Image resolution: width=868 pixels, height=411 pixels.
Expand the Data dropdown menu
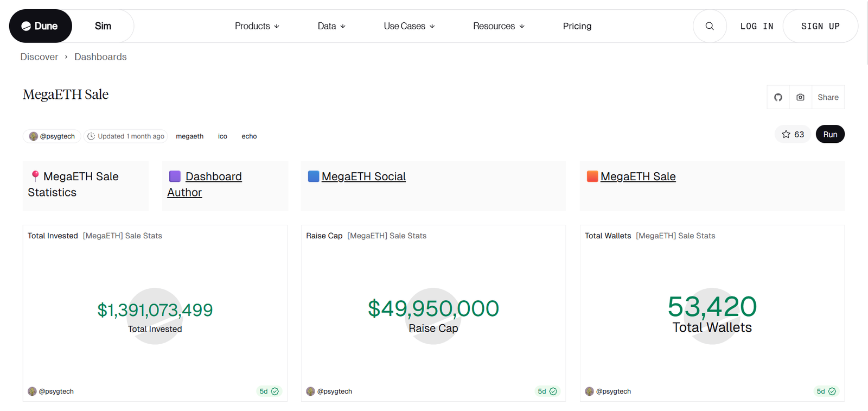pos(331,26)
